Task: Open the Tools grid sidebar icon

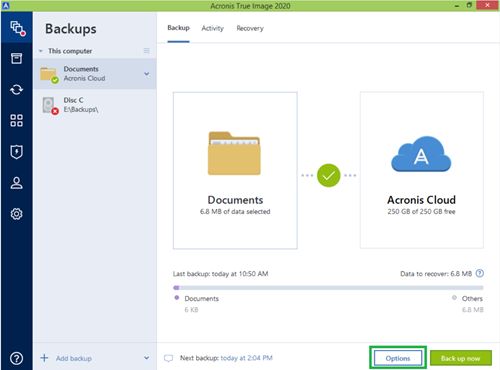Action: [16, 120]
